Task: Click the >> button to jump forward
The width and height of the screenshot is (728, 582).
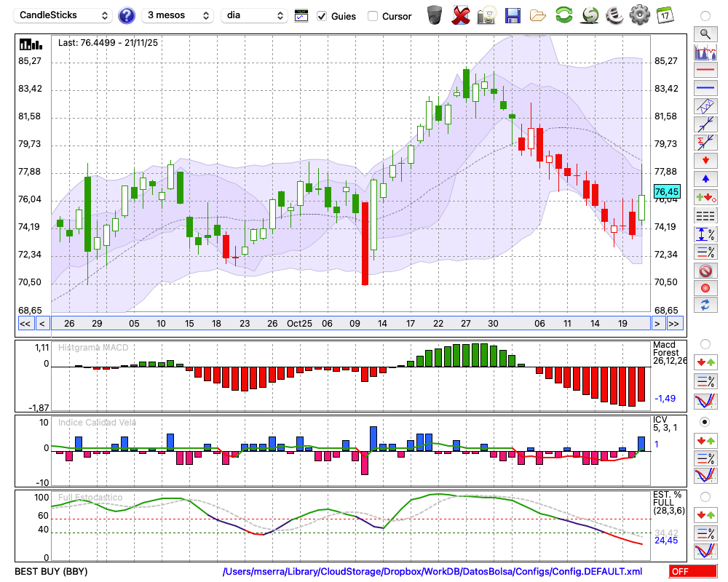Action: tap(675, 323)
